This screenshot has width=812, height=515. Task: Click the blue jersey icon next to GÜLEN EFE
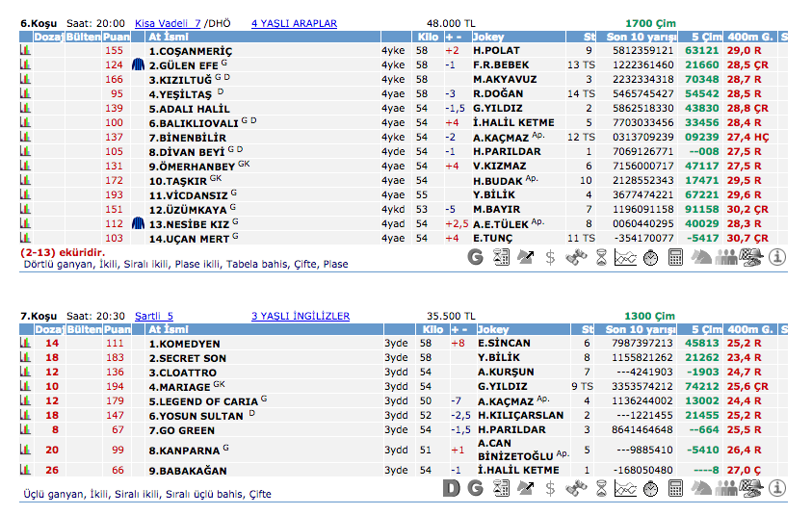point(138,64)
